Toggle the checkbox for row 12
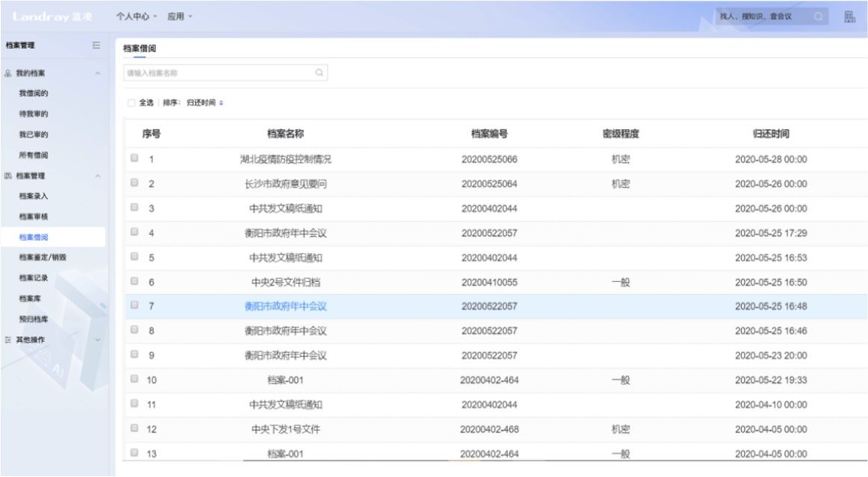 point(134,428)
